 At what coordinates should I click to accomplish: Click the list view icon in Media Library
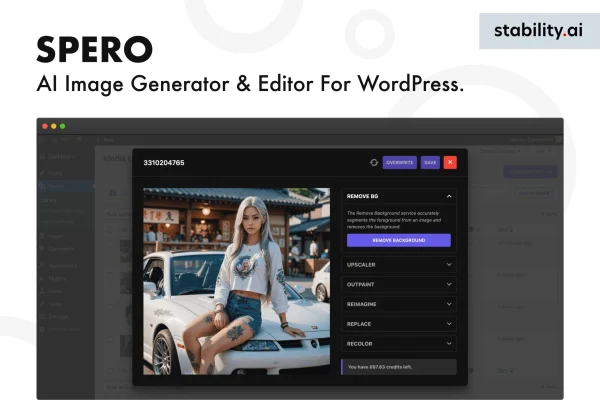tap(113, 193)
